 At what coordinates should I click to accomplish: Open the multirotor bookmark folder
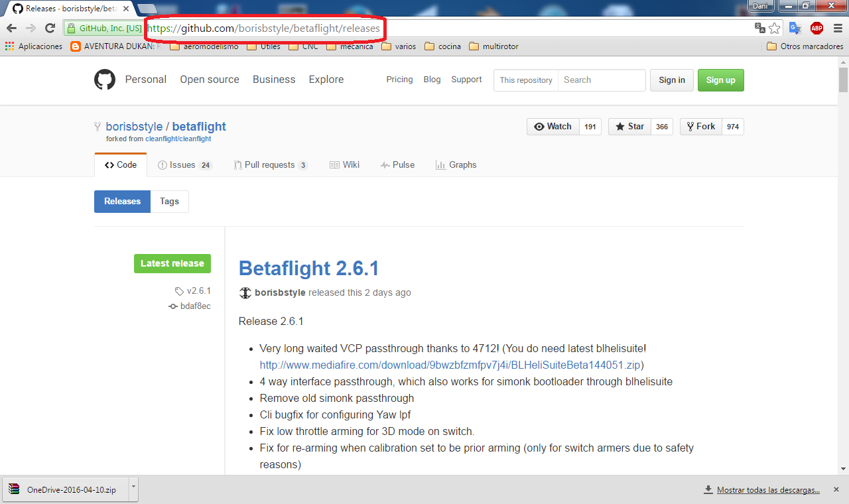[494, 46]
